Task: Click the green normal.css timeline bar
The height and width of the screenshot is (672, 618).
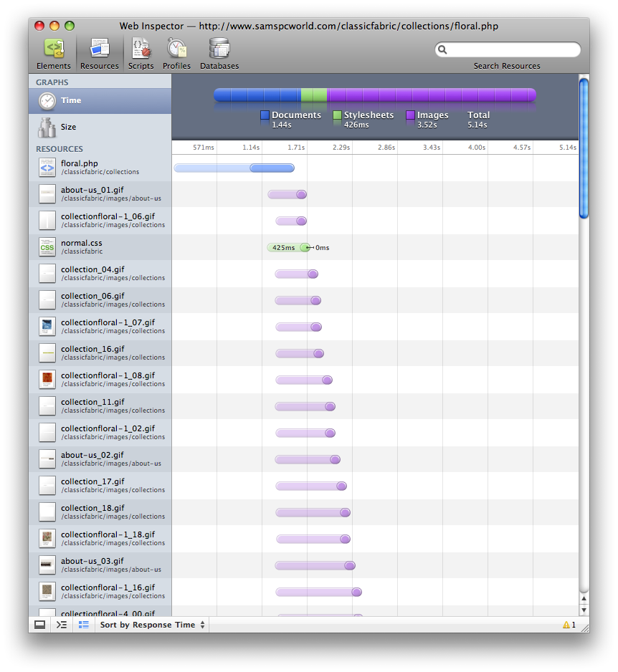Action: pos(287,248)
